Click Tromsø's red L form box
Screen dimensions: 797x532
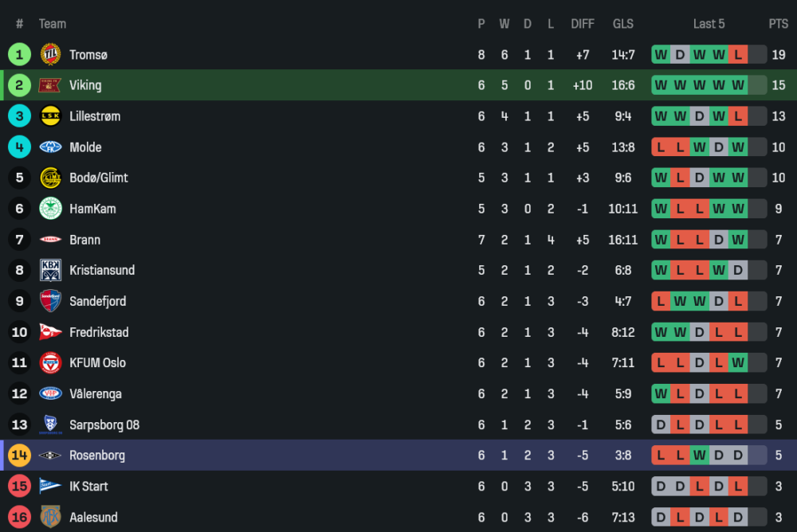[x=738, y=55]
